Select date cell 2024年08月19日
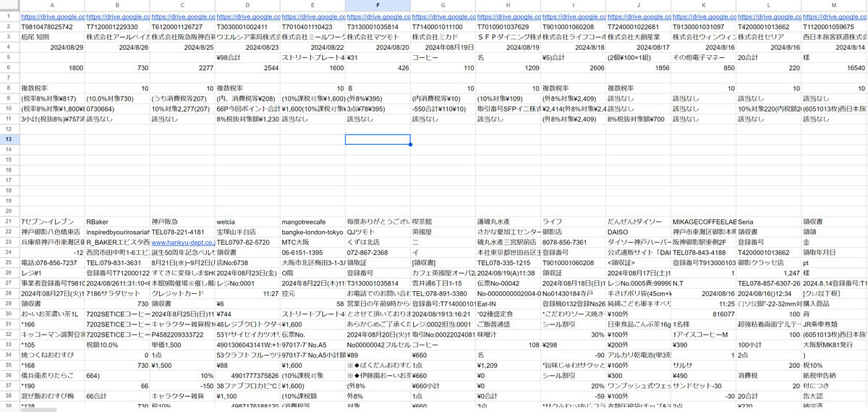868x412 pixels. pos(443,47)
